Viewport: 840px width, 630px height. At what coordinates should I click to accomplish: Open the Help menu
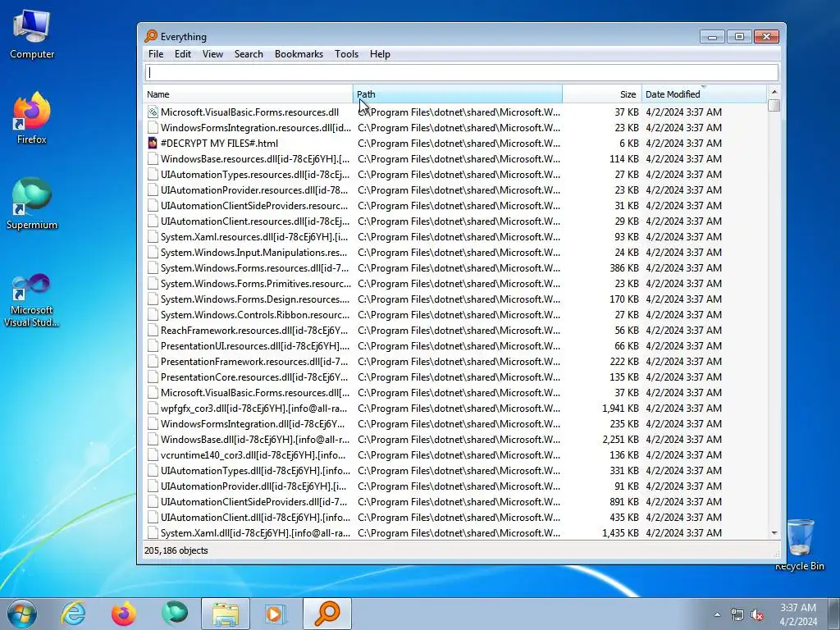(380, 54)
